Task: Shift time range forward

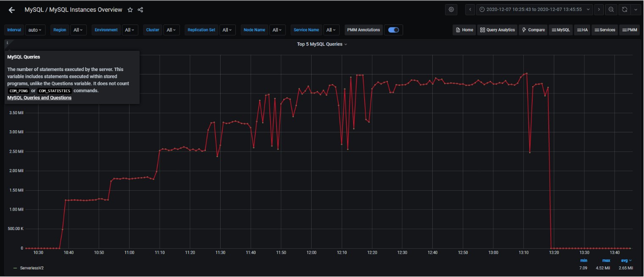Action: click(599, 9)
